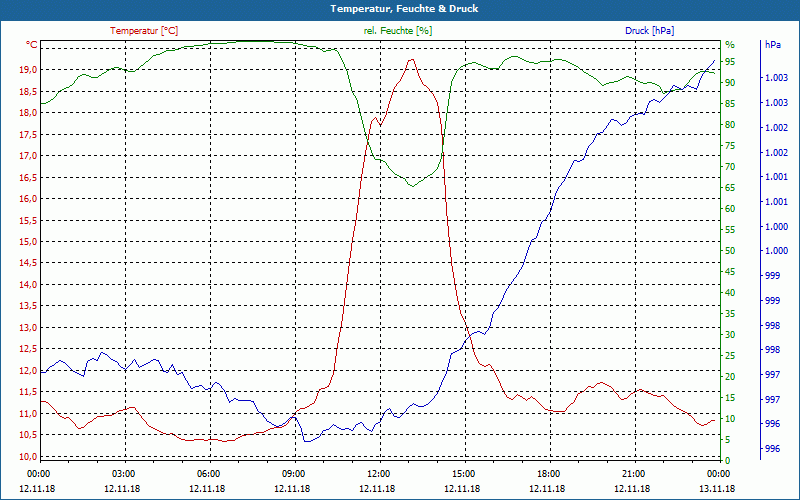This screenshot has height=500, width=800.
Task: Click temperature axis value '10,5'
Action: pos(28,435)
